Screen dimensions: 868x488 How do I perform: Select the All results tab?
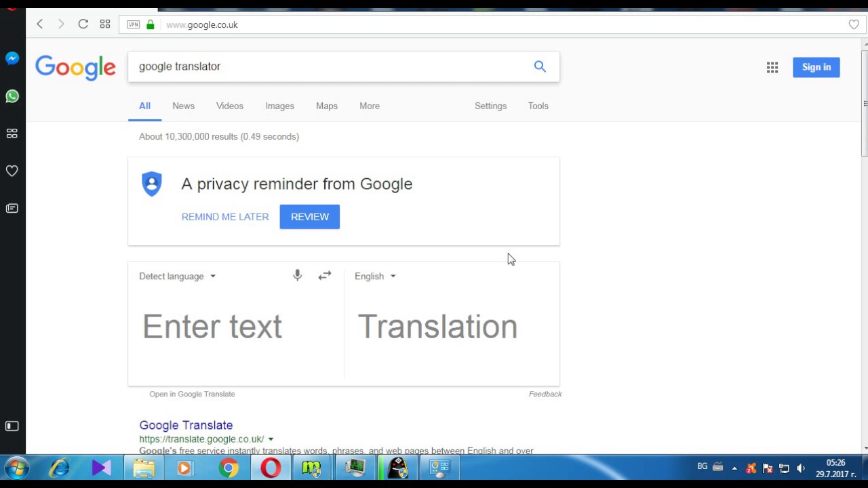pyautogui.click(x=144, y=106)
